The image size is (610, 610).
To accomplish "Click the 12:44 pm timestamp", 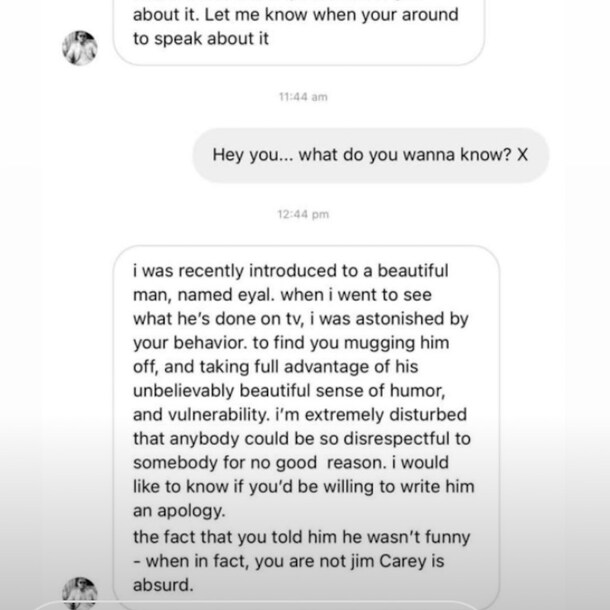I will 302,214.
